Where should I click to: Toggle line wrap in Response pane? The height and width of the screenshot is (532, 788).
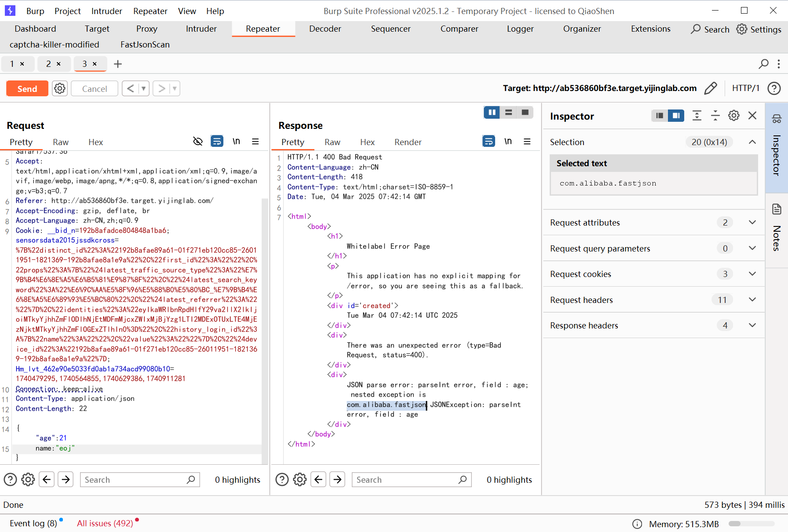pyautogui.click(x=489, y=142)
